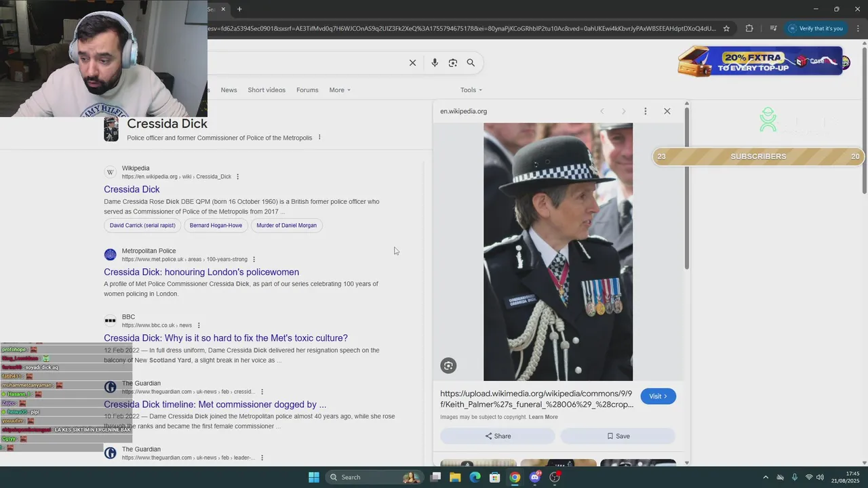Start voice search with microphone icon
The image size is (868, 488).
pyautogui.click(x=435, y=62)
